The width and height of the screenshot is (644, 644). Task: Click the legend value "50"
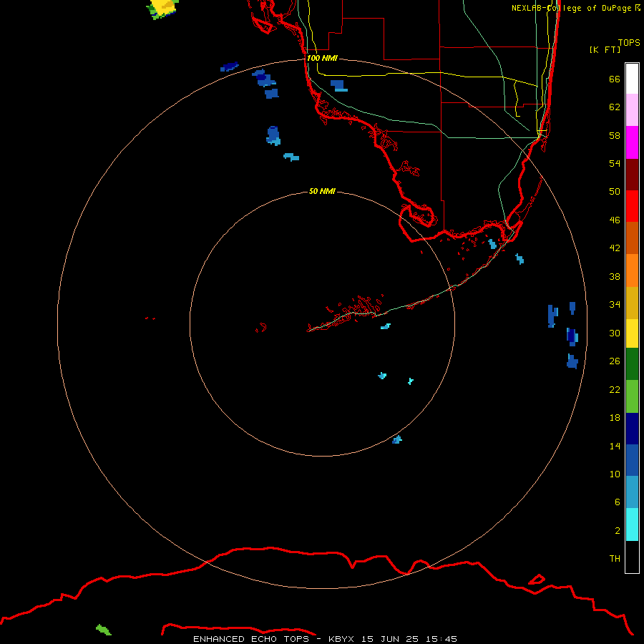coord(615,192)
